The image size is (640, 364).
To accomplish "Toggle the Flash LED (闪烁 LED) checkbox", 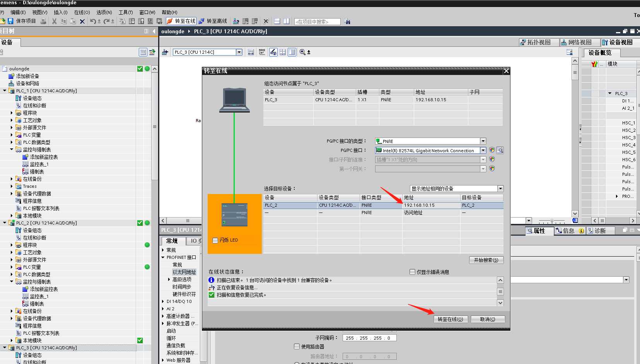I will (x=215, y=240).
